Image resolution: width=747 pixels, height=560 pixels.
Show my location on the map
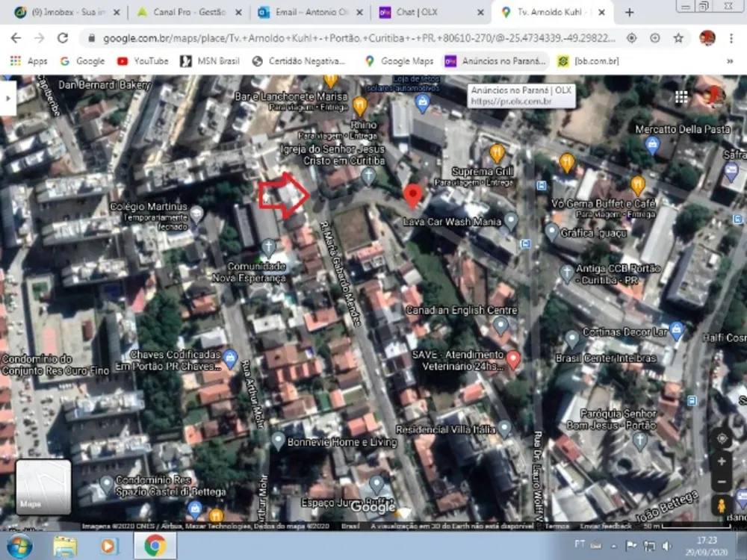coord(722,438)
